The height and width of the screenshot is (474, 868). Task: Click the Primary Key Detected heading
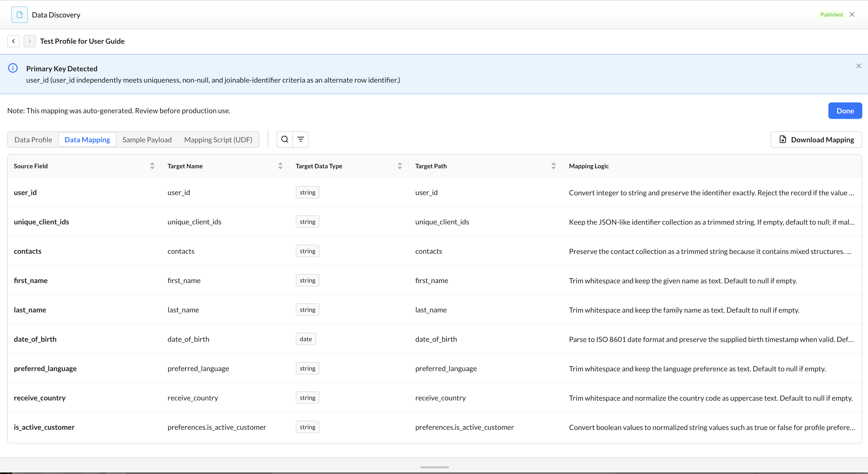tap(62, 68)
